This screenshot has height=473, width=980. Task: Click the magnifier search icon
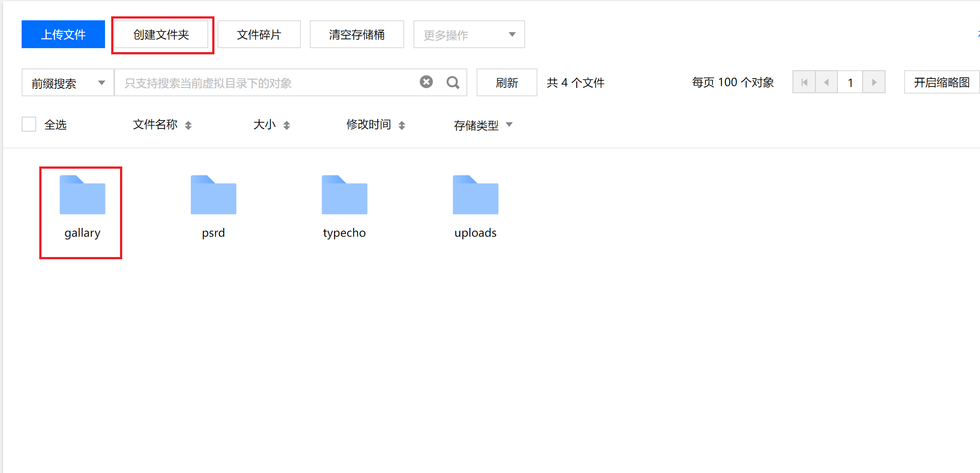pyautogui.click(x=453, y=82)
